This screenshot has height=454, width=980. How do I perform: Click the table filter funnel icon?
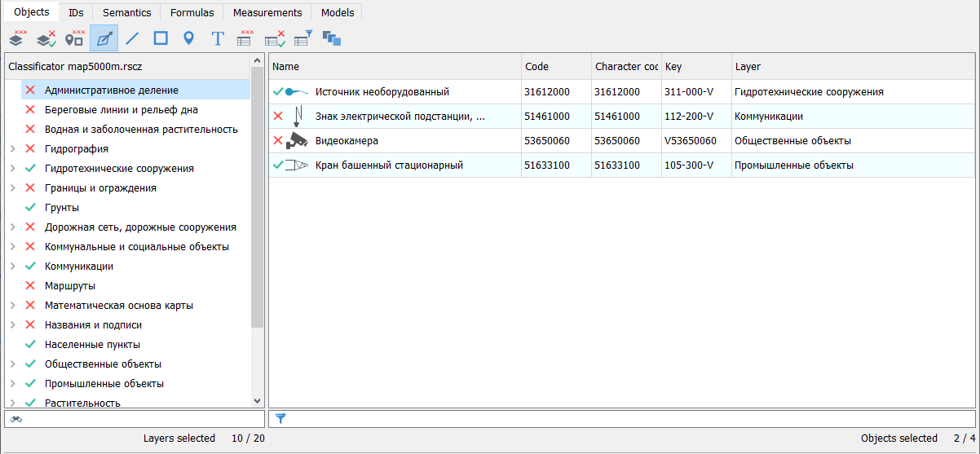click(x=302, y=37)
